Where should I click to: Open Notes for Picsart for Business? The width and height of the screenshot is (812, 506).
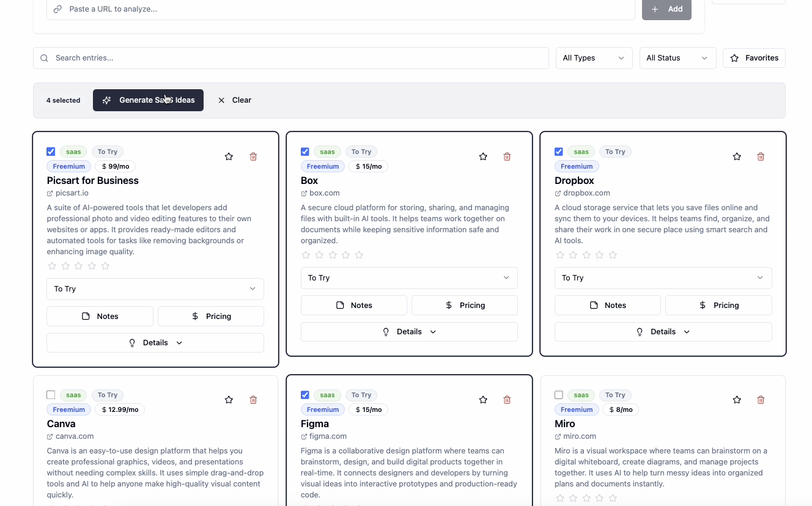tap(100, 316)
